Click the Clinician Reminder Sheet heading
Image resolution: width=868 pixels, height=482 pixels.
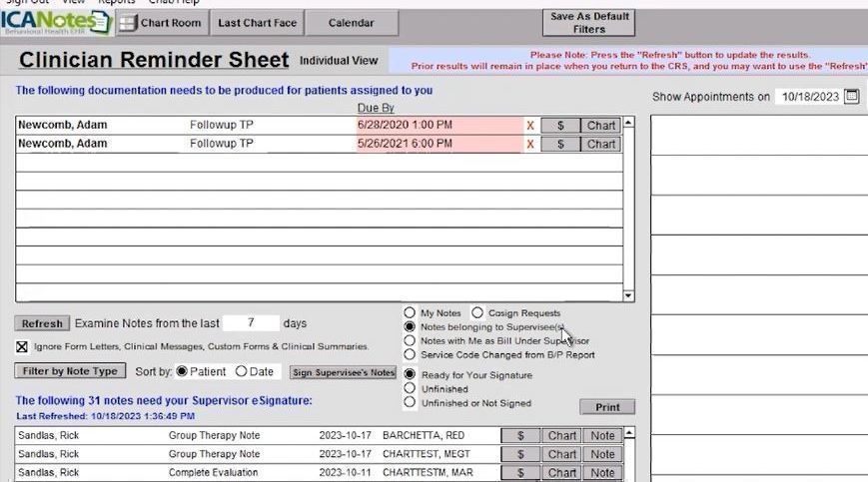[154, 60]
